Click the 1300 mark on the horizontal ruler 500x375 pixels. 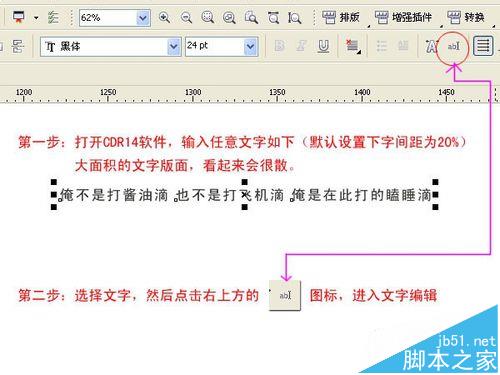coord(193,92)
